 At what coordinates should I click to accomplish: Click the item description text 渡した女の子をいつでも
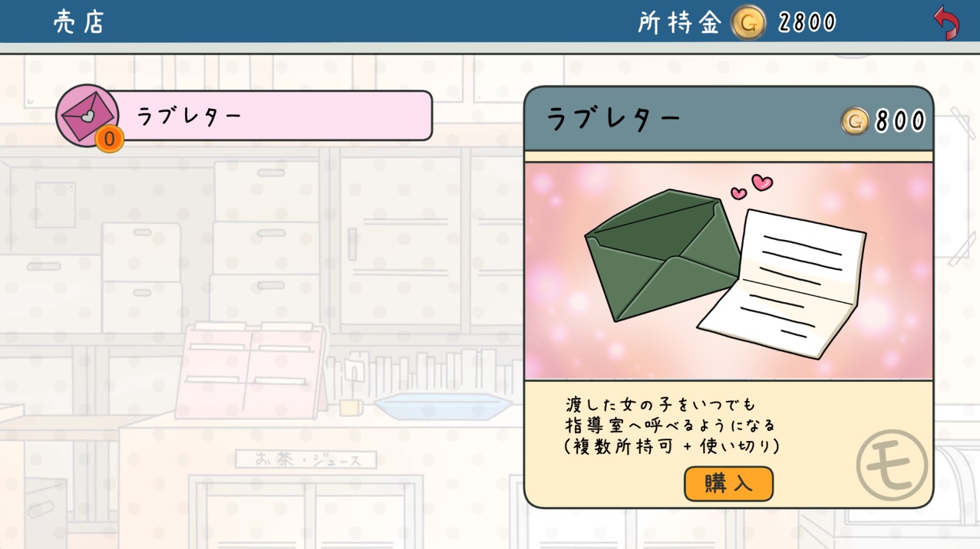click(x=661, y=403)
